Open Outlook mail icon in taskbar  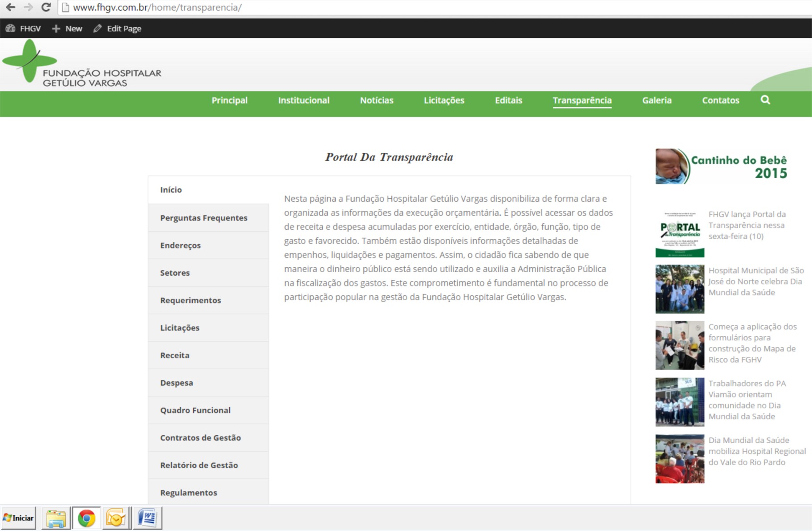pyautogui.click(x=116, y=518)
